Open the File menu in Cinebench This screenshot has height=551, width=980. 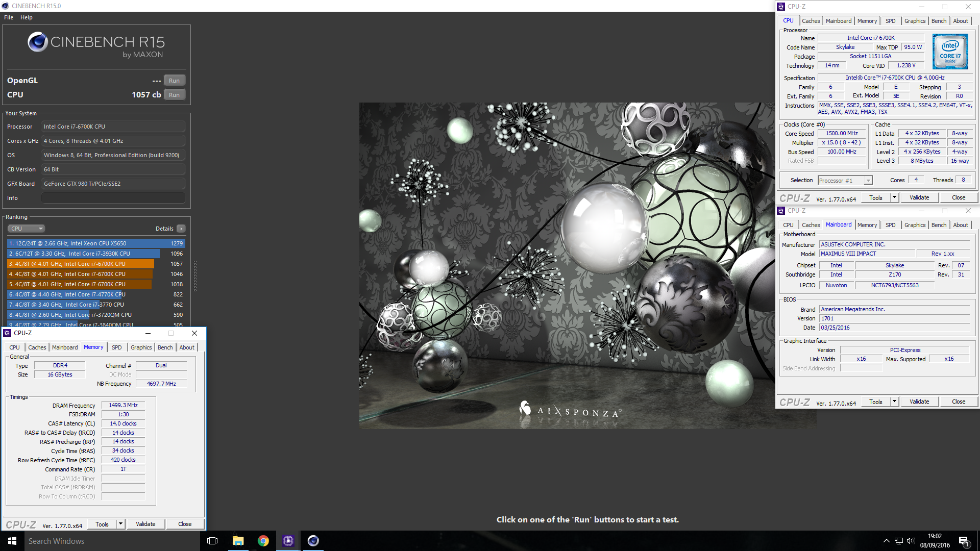(9, 17)
